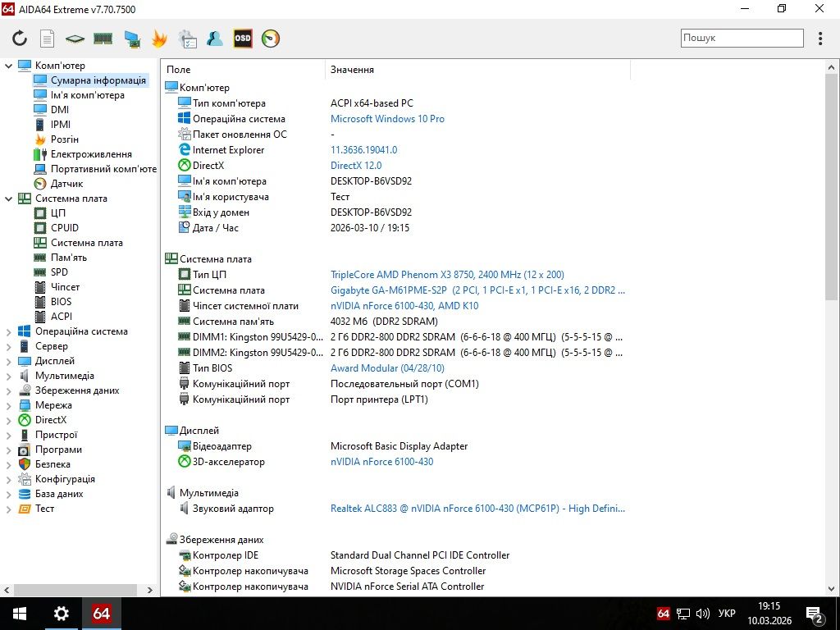Click the gauge benchmark toolbar icon

pyautogui.click(x=271, y=38)
